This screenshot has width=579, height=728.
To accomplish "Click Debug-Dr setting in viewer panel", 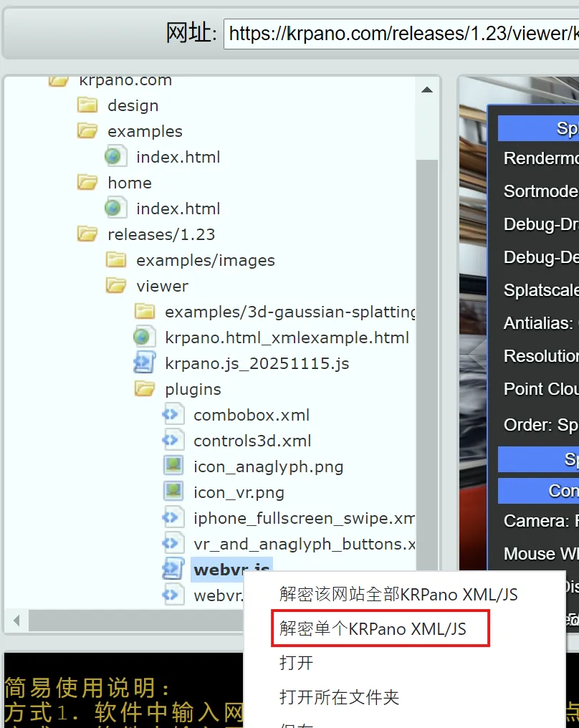I will click(x=541, y=224).
